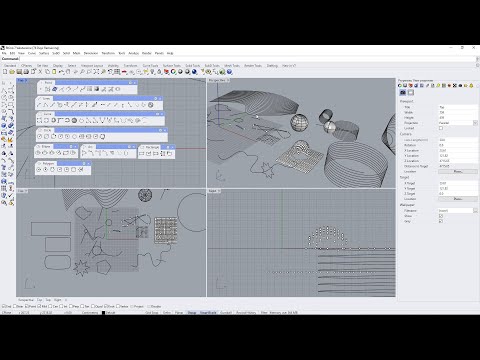480x360 pixels.
Task: Select first polygon tool in Polygon toolbar
Action: pyautogui.click(x=39, y=170)
